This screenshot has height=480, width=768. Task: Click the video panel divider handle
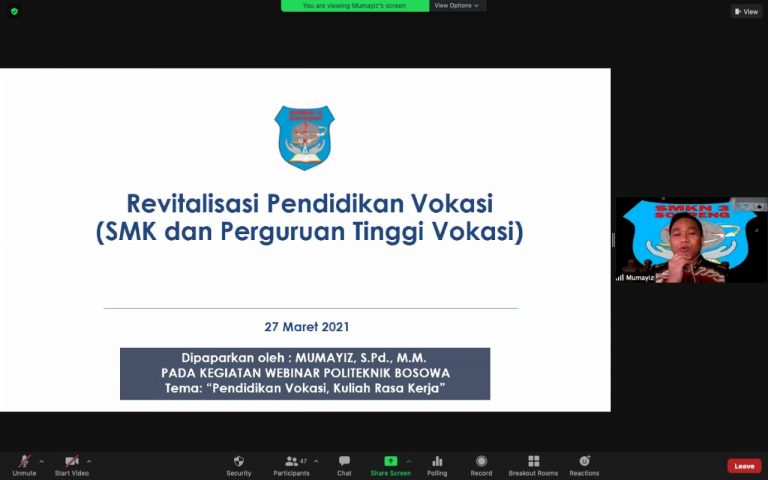click(x=613, y=240)
